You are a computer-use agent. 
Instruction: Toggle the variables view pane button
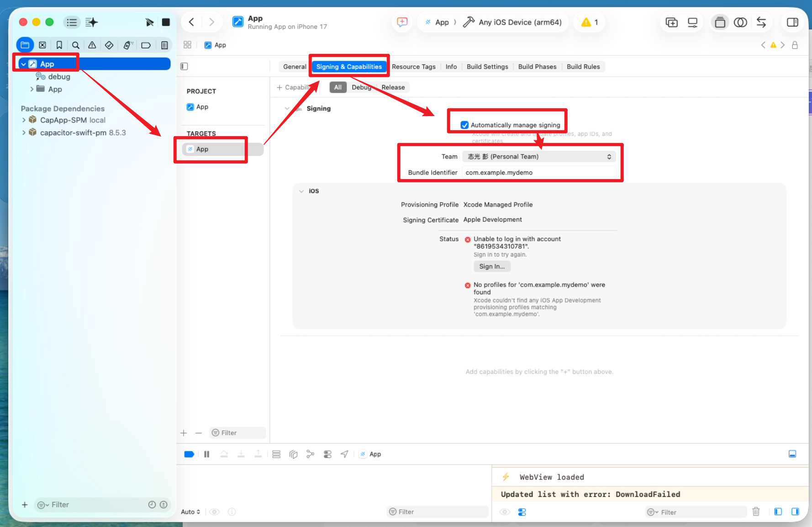[778, 511]
